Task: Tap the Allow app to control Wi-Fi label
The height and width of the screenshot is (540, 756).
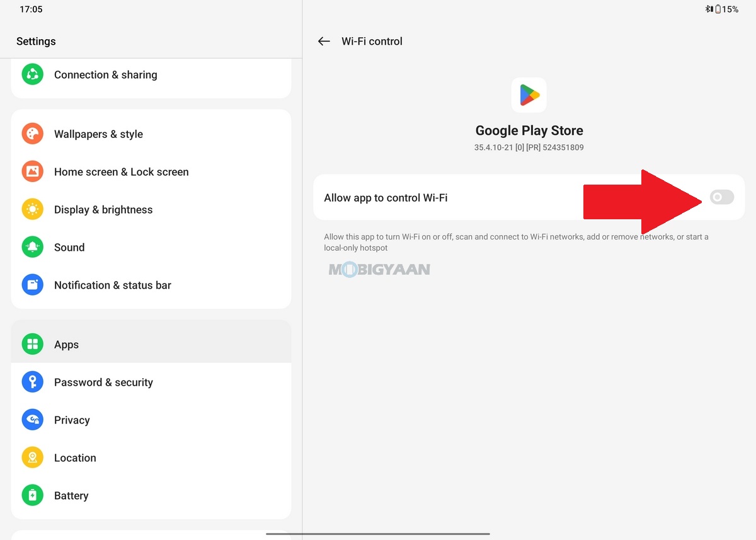Action: pyautogui.click(x=386, y=198)
